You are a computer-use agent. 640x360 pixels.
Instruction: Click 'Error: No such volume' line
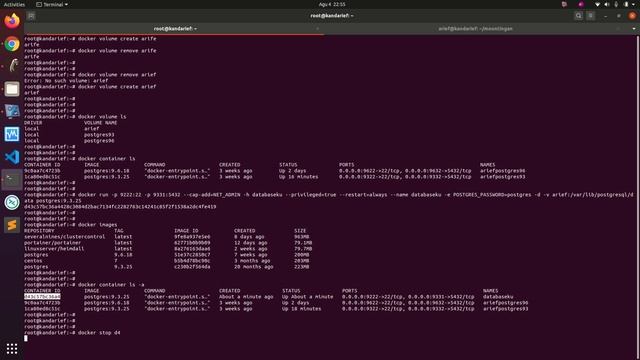66,81
